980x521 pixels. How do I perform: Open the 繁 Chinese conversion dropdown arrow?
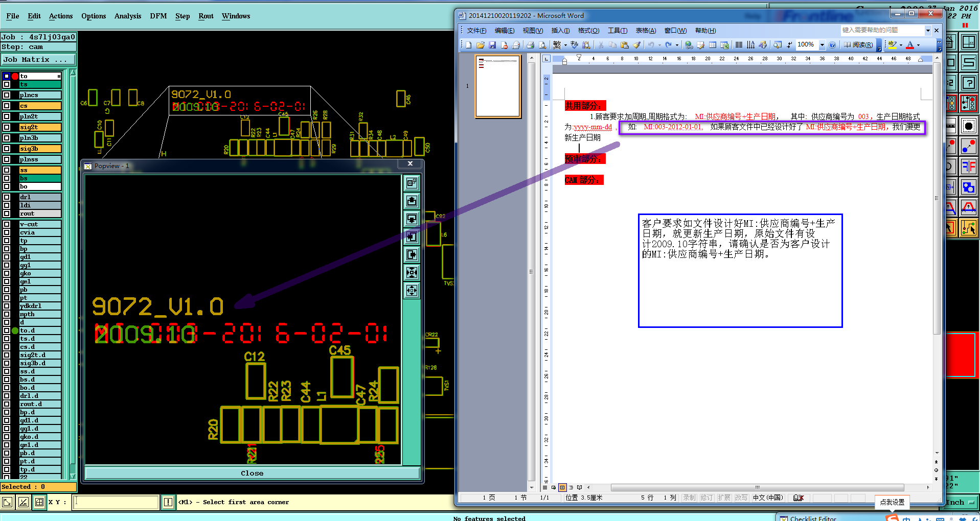click(565, 45)
